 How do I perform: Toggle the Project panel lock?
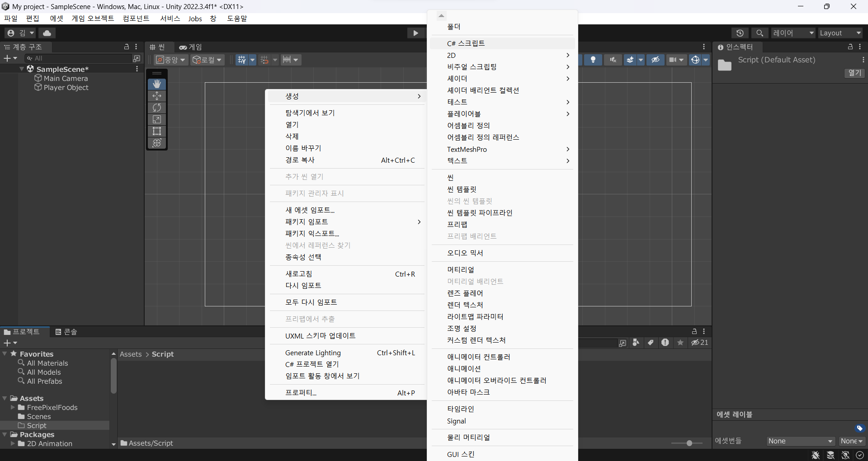click(x=694, y=331)
